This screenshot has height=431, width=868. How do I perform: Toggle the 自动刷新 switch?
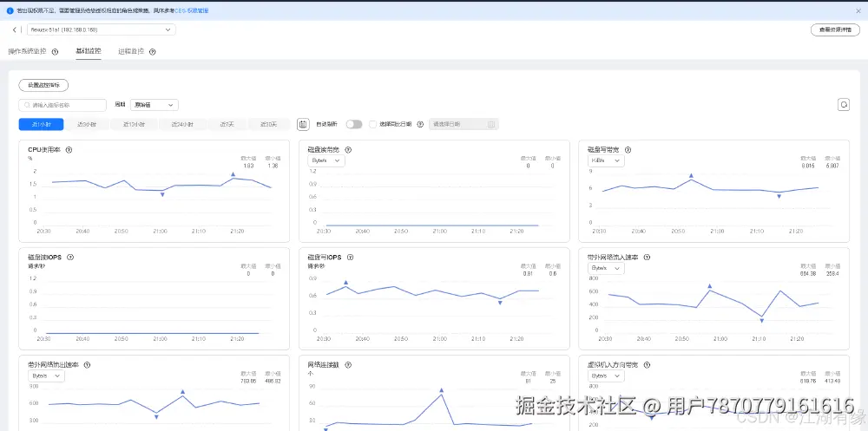(354, 125)
